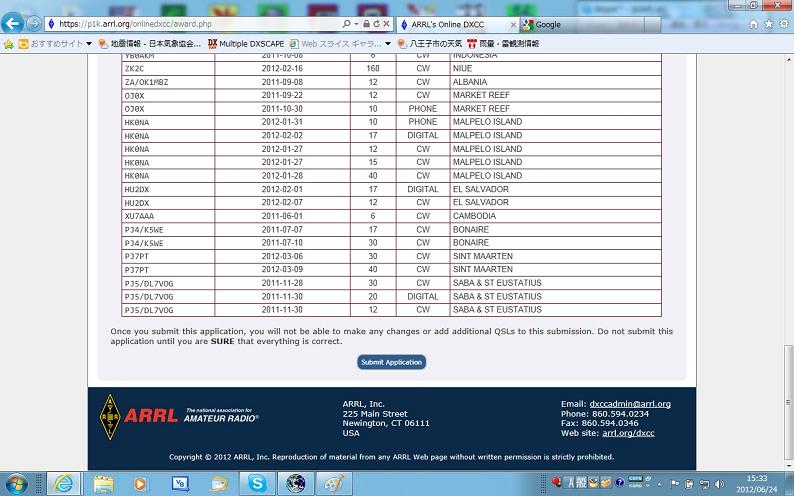Image resolution: width=794 pixels, height=496 pixels.
Task: Open 八王子市の天気 bookmark
Action: click(x=429, y=44)
